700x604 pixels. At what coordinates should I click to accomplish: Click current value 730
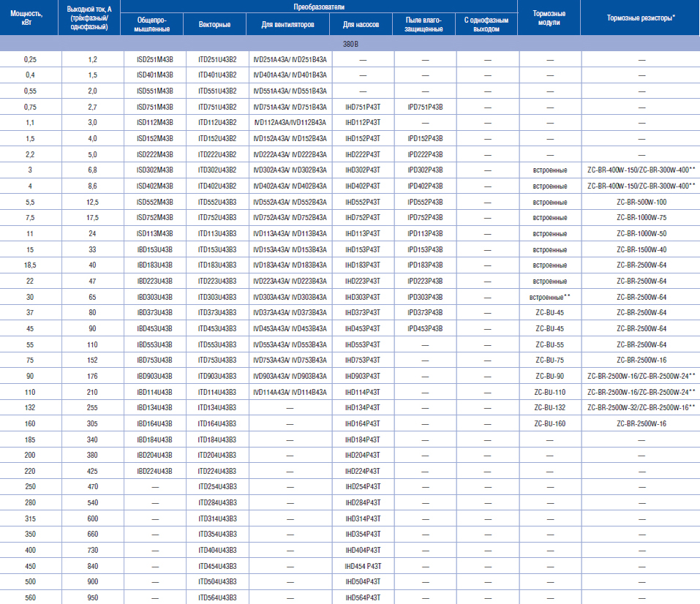point(92,551)
